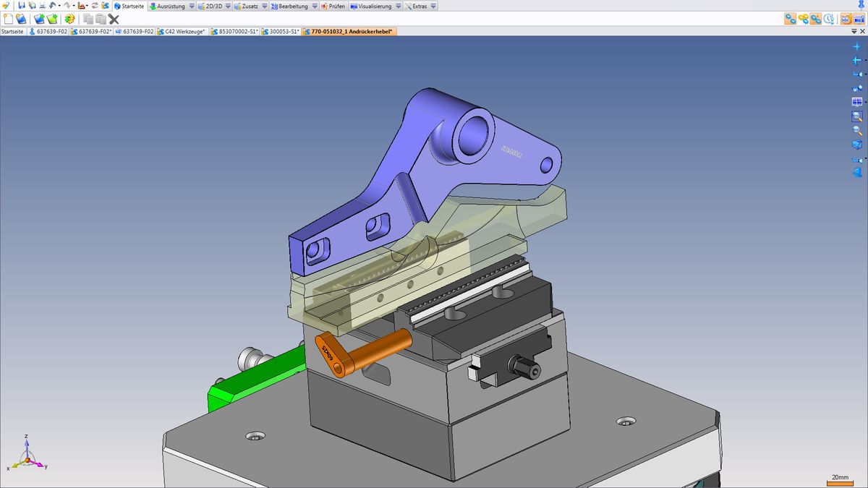Image resolution: width=868 pixels, height=488 pixels.
Task: Switch to Startseite document tab
Action: [x=13, y=32]
